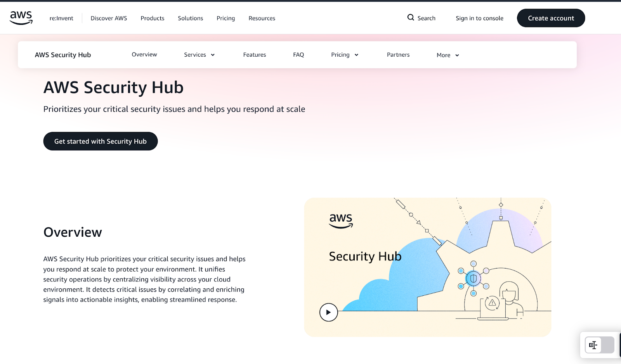Open the re:Invent link in the header
Screen dimensions: 621x364
click(x=61, y=18)
